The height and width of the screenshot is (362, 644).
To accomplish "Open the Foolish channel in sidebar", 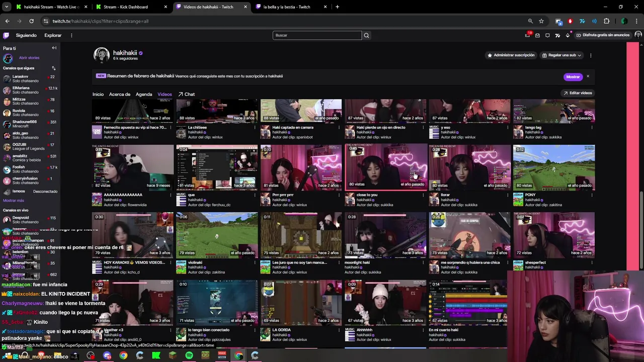I will point(30,169).
